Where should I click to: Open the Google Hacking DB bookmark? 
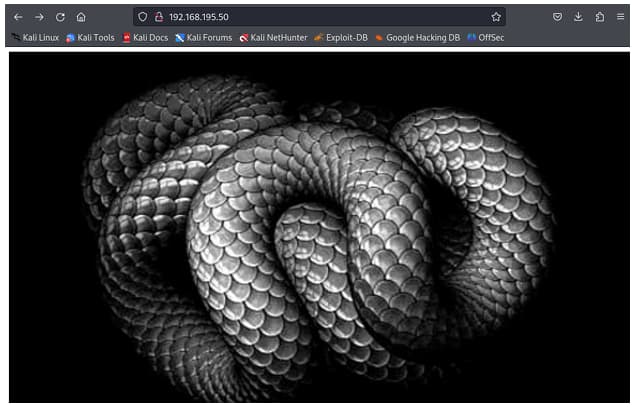point(417,38)
